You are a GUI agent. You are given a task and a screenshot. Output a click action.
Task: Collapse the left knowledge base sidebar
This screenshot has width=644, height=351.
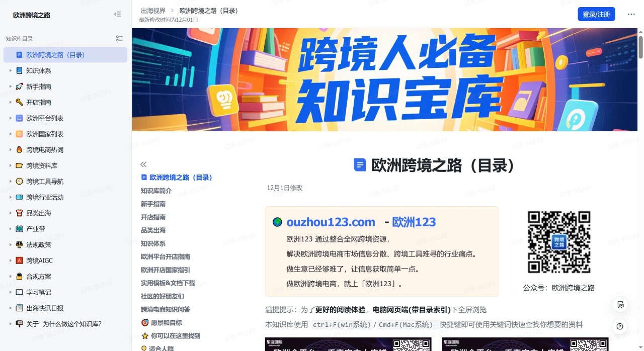(117, 14)
